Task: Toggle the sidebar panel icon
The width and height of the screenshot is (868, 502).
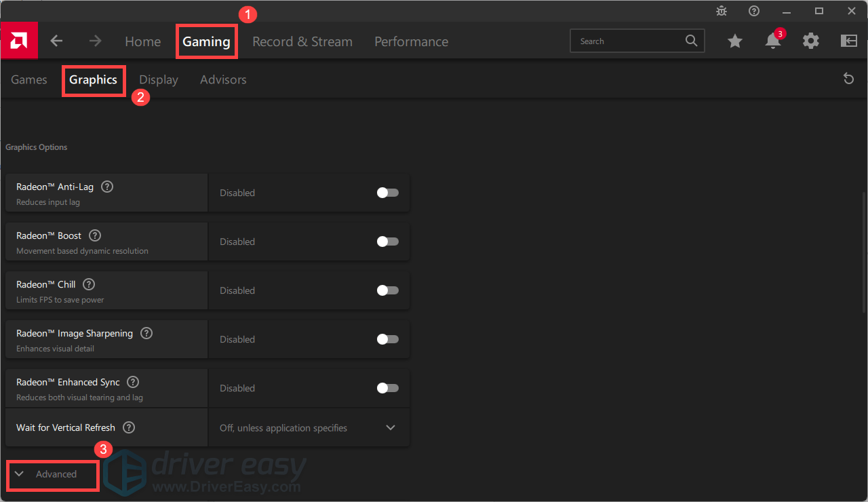Action: click(849, 41)
